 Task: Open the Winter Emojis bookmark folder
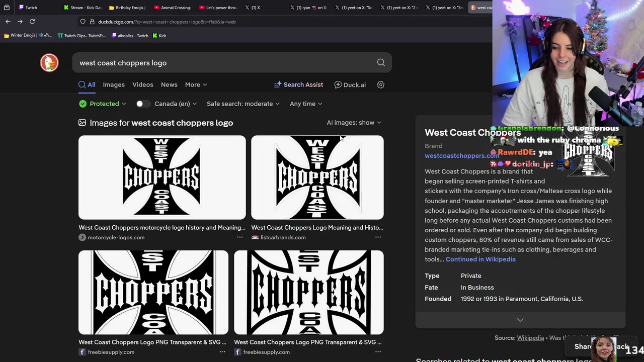(28, 36)
